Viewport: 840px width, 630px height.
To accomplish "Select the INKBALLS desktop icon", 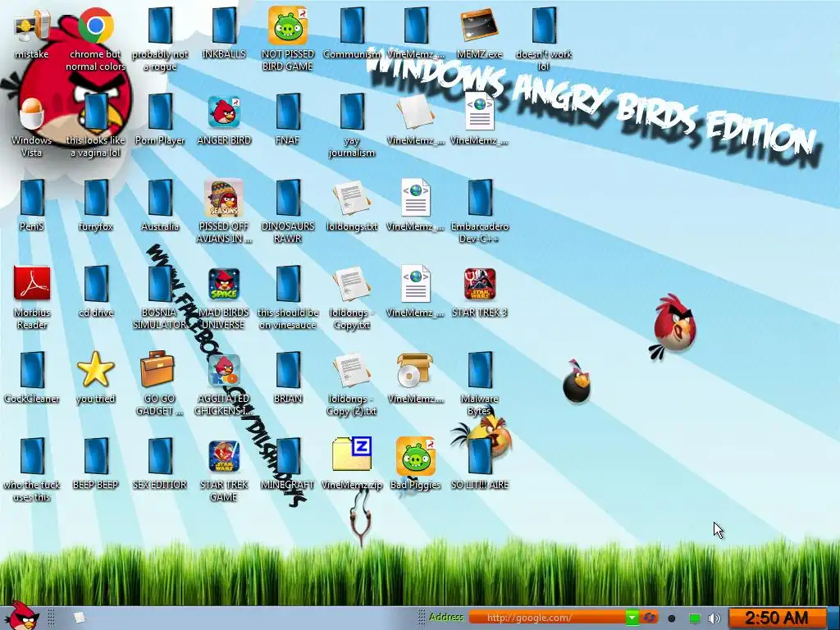I will pyautogui.click(x=224, y=25).
